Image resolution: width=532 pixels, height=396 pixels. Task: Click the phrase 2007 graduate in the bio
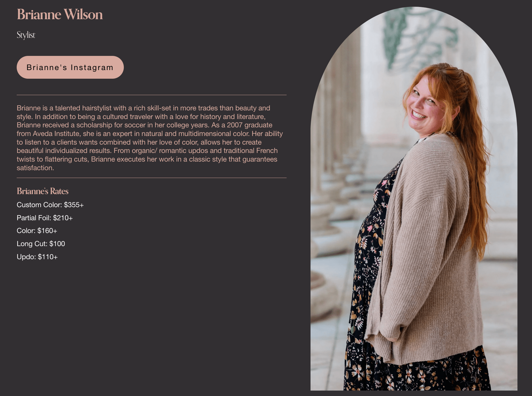(x=250, y=125)
